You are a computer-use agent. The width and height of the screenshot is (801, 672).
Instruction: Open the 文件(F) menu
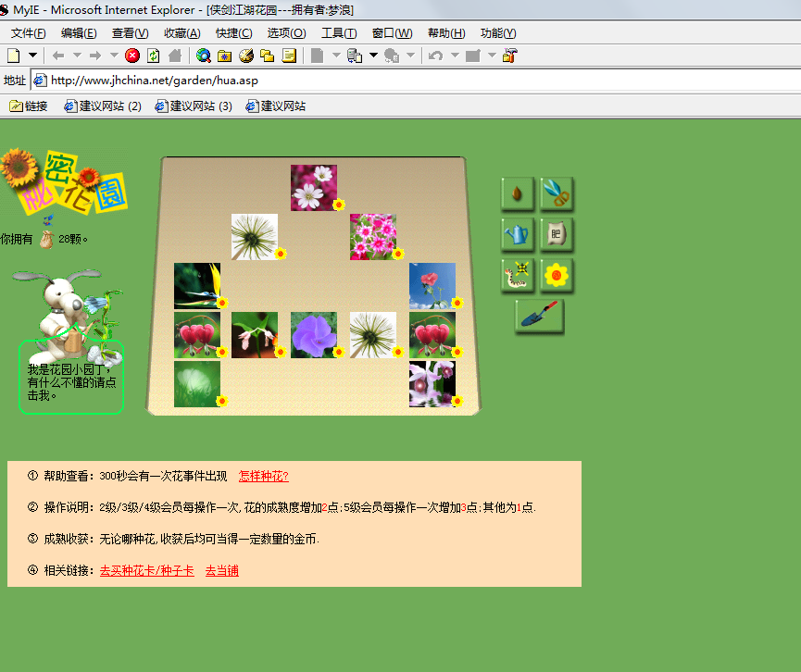[29, 33]
